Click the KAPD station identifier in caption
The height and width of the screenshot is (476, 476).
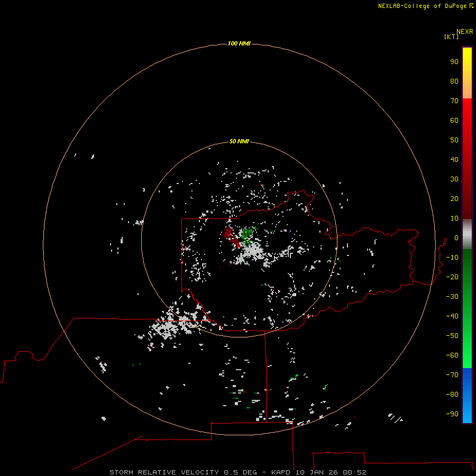281,472
